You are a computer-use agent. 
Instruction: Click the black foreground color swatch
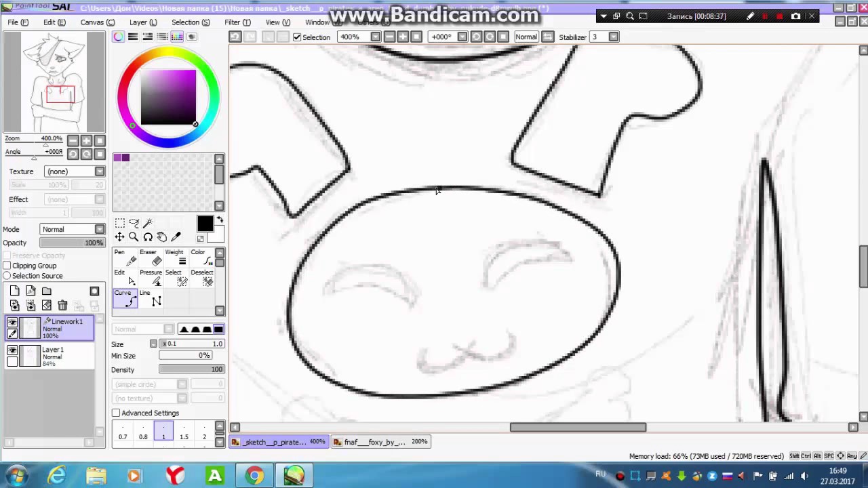[x=205, y=224]
